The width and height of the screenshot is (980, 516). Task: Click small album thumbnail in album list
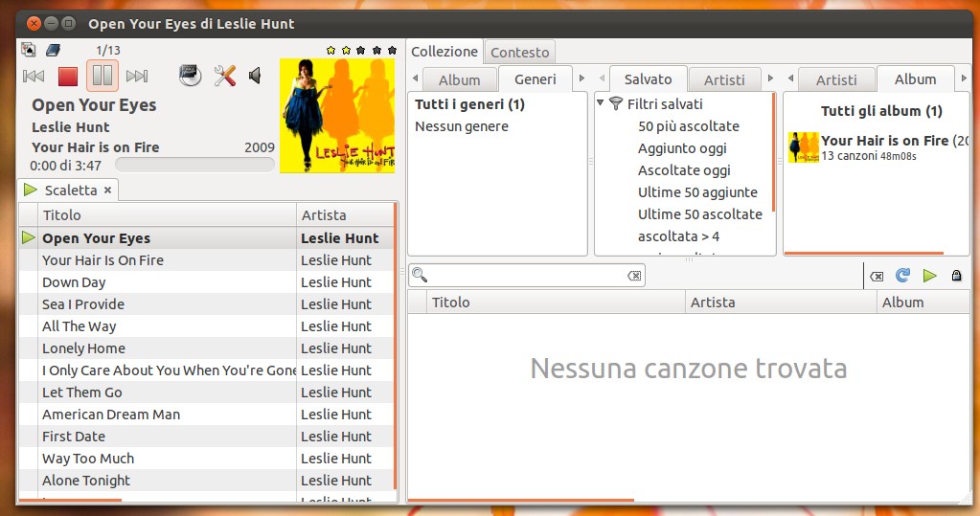pos(804,147)
